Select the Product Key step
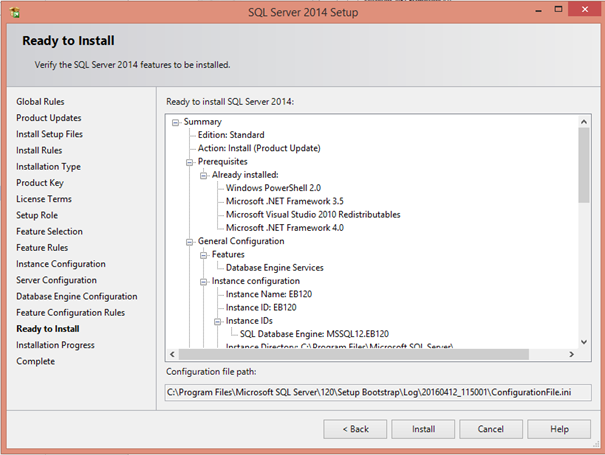Screen dimensions: 605x455 [x=40, y=183]
